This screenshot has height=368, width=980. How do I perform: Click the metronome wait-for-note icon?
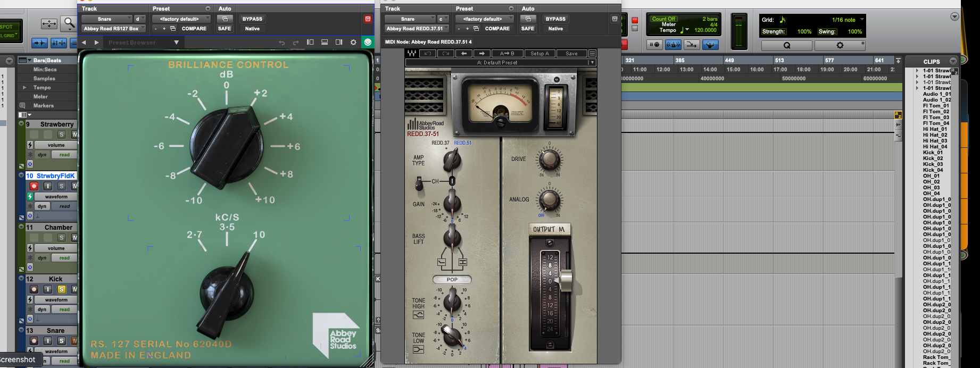tap(654, 45)
